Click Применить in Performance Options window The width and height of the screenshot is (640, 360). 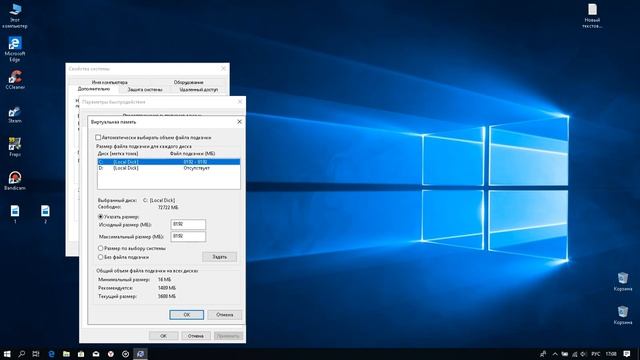coord(228,336)
